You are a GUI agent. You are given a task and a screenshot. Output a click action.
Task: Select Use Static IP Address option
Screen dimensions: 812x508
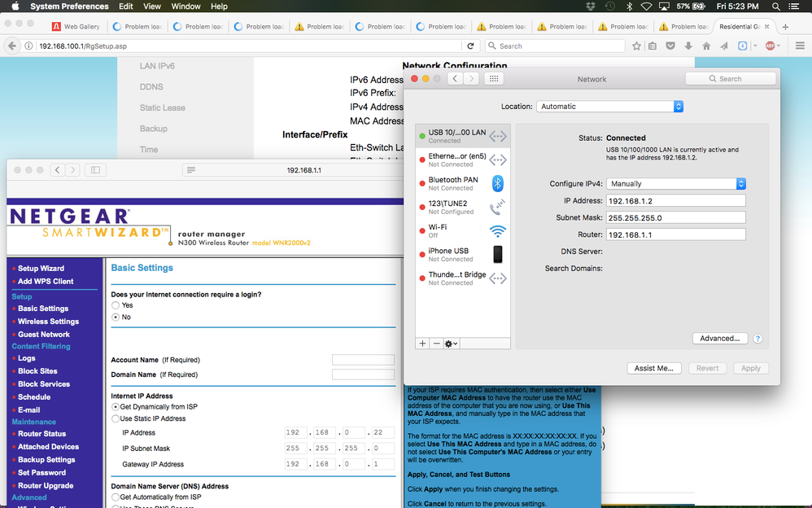click(116, 418)
